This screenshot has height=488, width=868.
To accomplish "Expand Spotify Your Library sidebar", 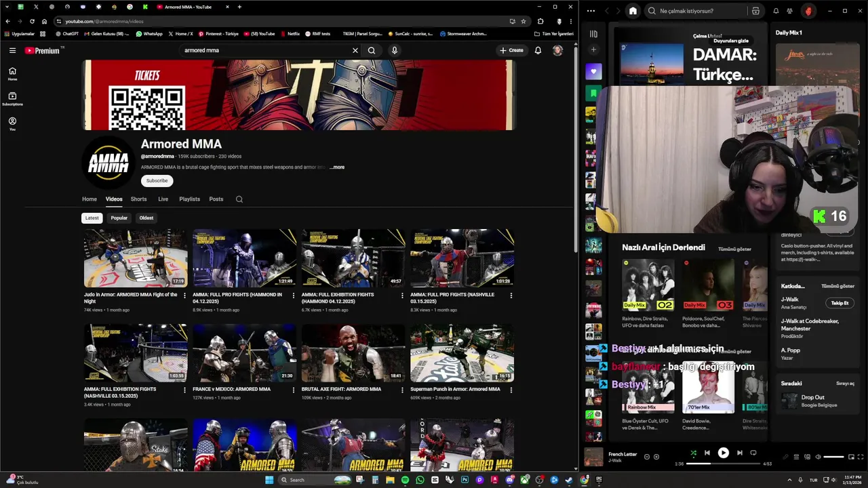I will pos(593,34).
